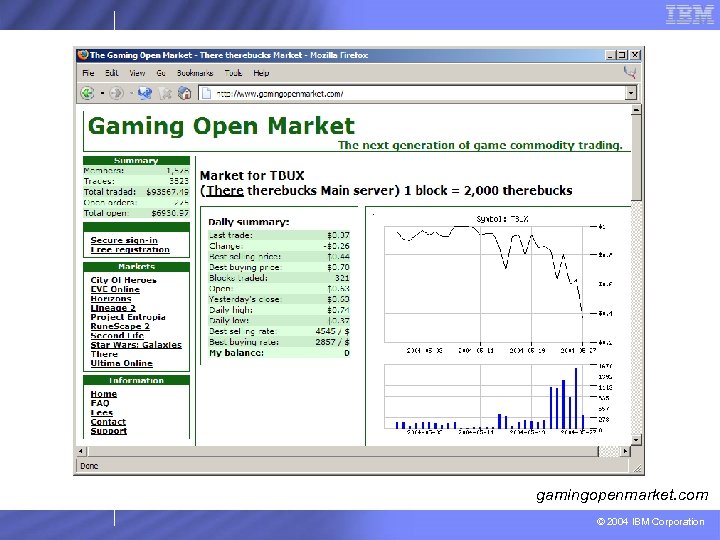Open the EVE Online market link
The image size is (720, 540).
pyautogui.click(x=115, y=289)
